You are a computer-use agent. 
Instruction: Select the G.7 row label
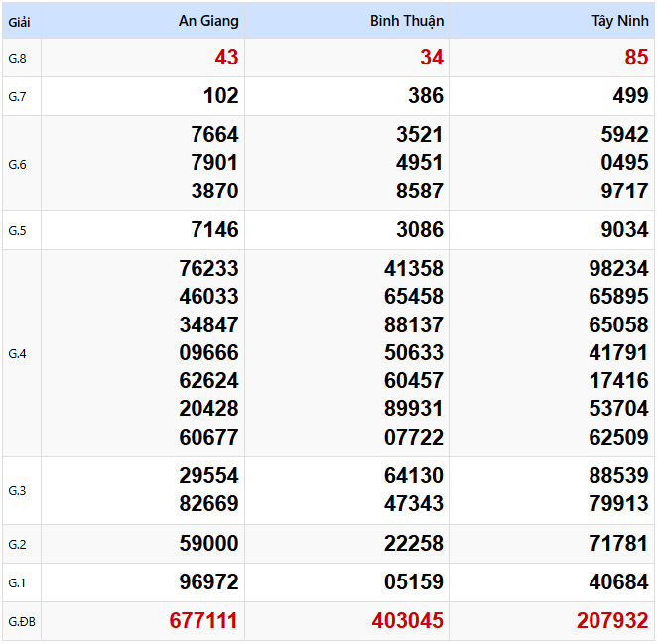17,97
